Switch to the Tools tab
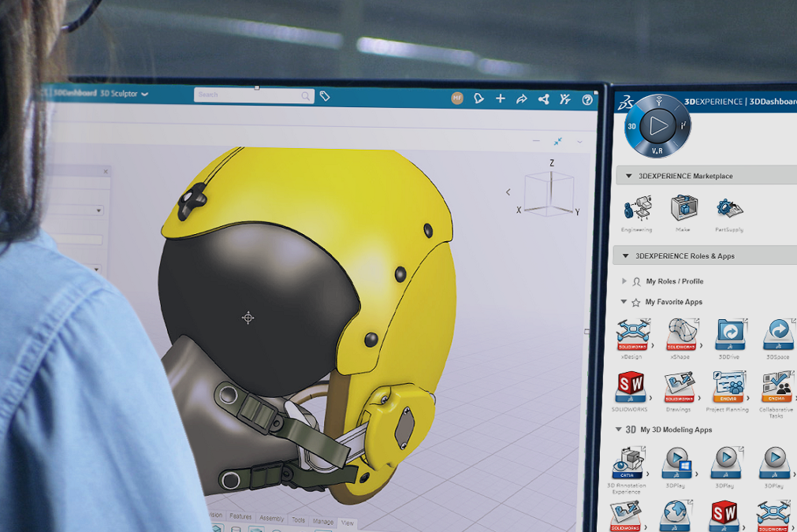The image size is (797, 532). 298,520
